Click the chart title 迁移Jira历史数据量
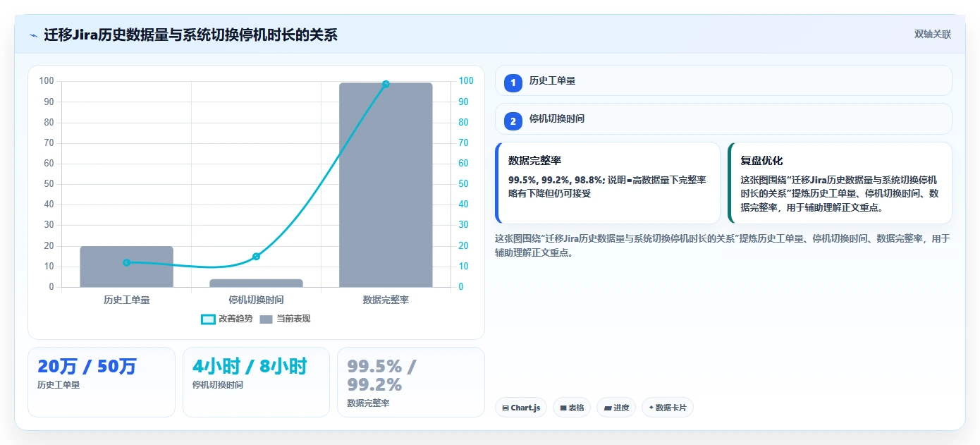This screenshot has width=980, height=445. point(190,35)
